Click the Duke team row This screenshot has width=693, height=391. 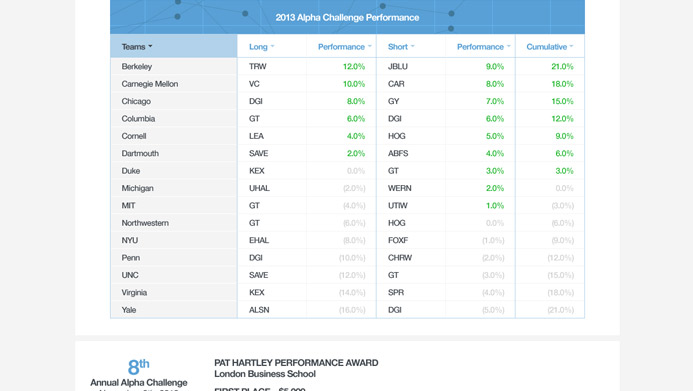point(347,171)
